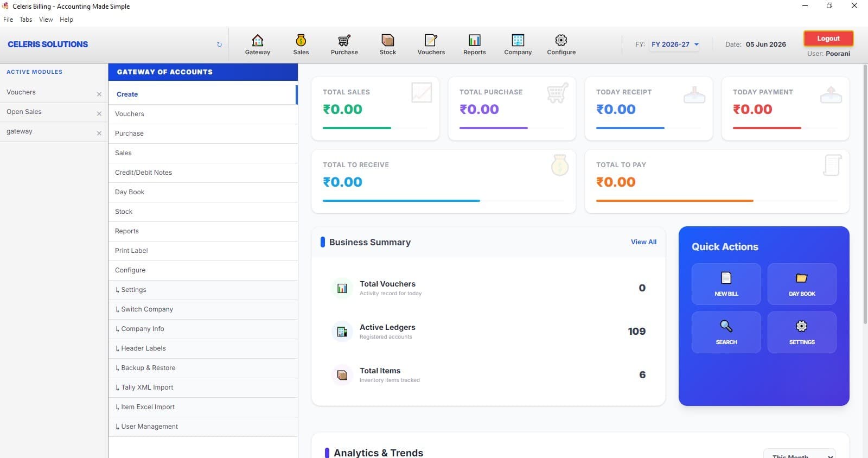Click the Total Items box icon
Viewport: 868px width, 458px height.
tap(342, 375)
